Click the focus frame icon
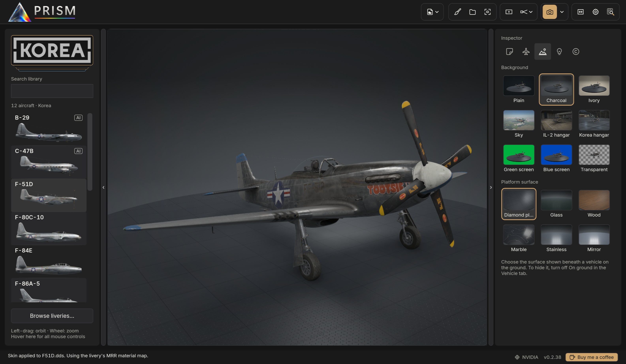Image resolution: width=626 pixels, height=364 pixels. tap(487, 12)
